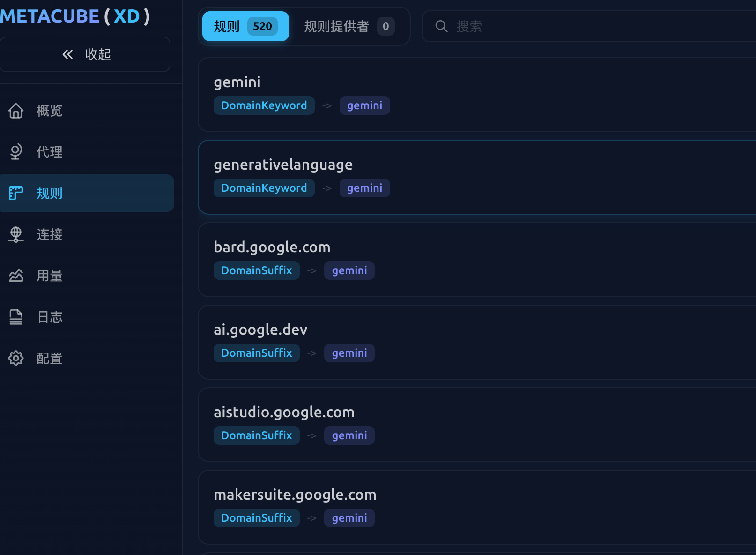Click the Rules ruler icon
The width and height of the screenshot is (756, 555).
(x=16, y=193)
